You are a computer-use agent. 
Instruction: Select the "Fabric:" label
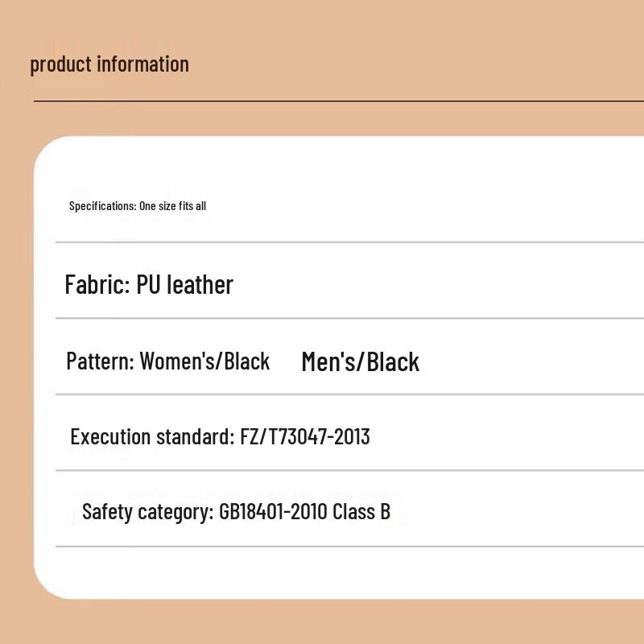click(97, 285)
